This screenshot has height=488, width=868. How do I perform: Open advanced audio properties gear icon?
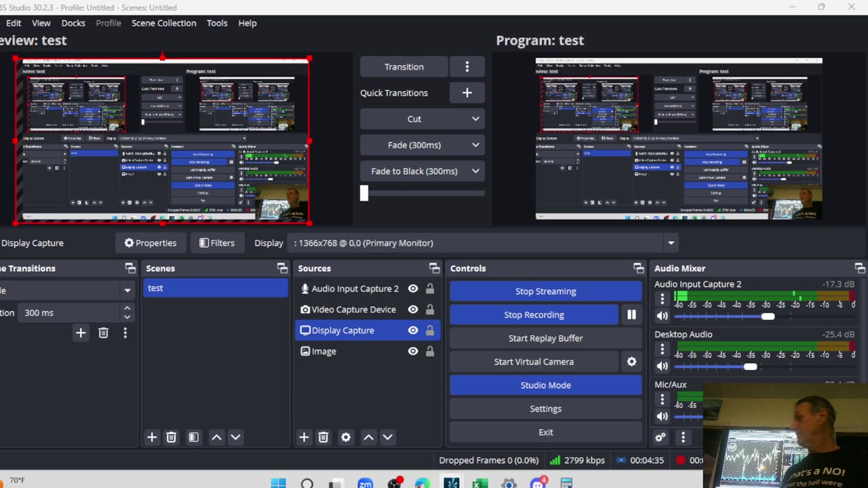pyautogui.click(x=660, y=437)
